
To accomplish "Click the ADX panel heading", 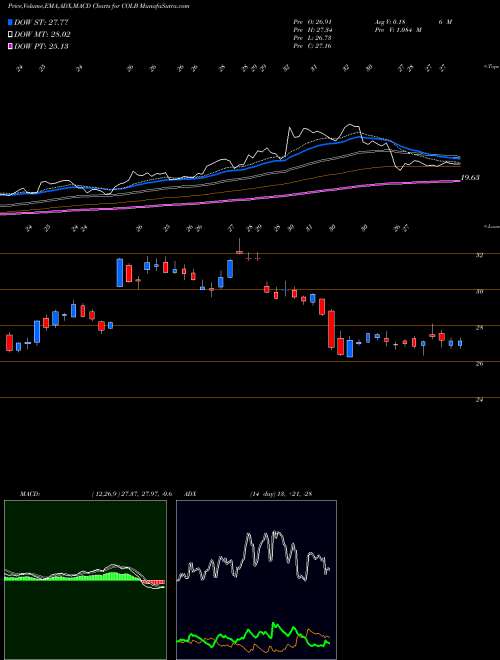I will 191,493.
